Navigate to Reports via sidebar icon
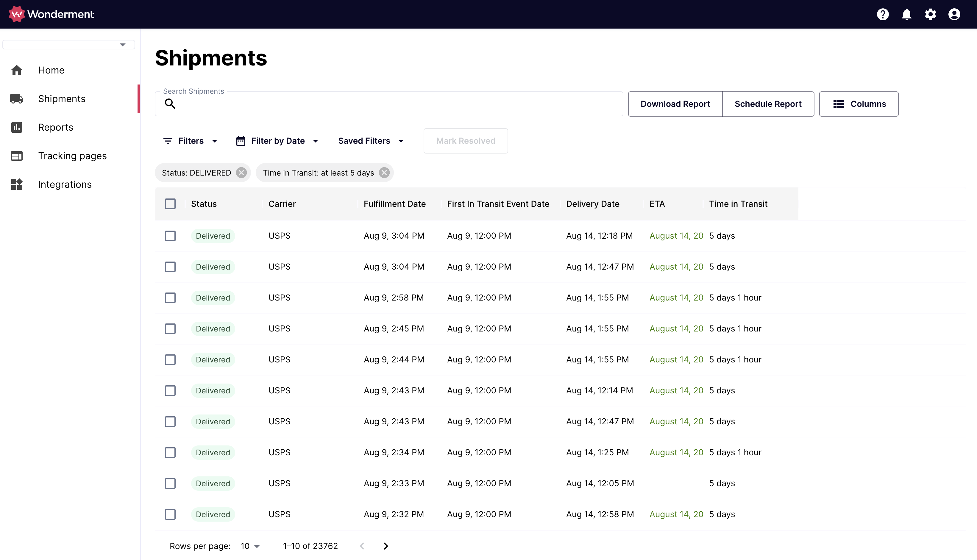Screen dimensions: 977x560 pyautogui.click(x=17, y=127)
